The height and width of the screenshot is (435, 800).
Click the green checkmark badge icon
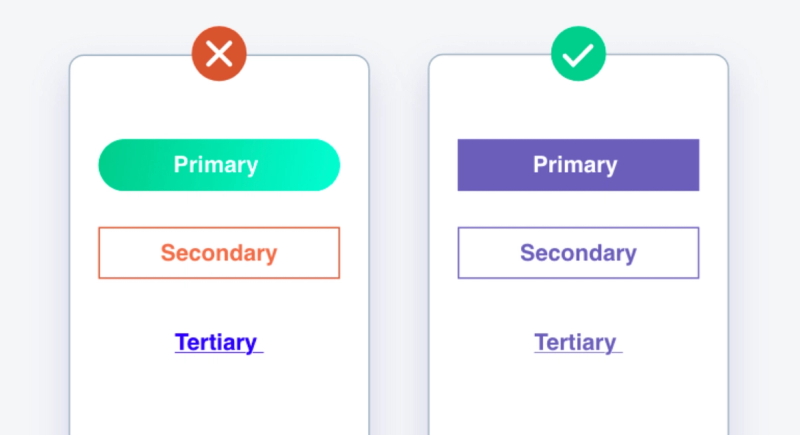[x=578, y=54]
